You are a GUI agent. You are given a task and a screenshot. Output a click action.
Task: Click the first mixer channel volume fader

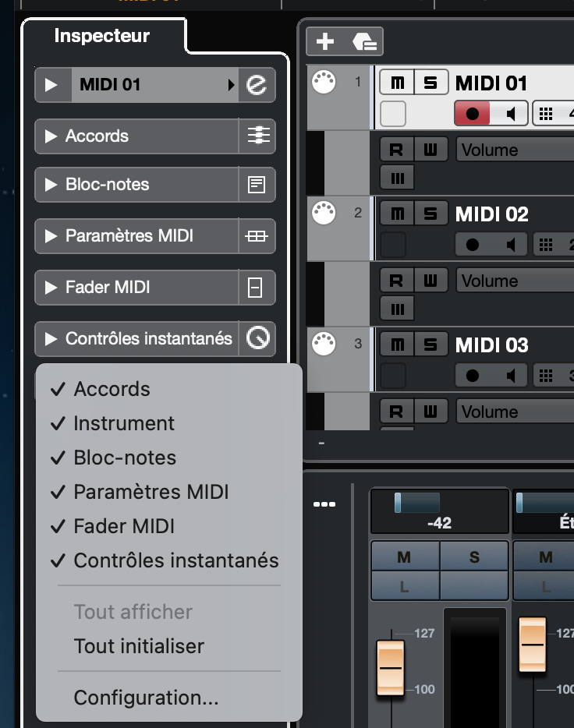pos(391,667)
